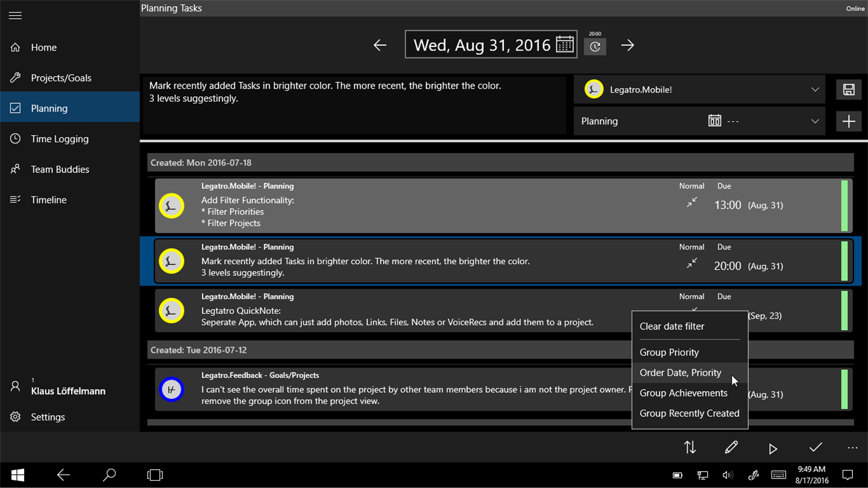Viewport: 868px width, 488px height.
Task: Open the more options ellipsis menu
Action: click(x=852, y=448)
